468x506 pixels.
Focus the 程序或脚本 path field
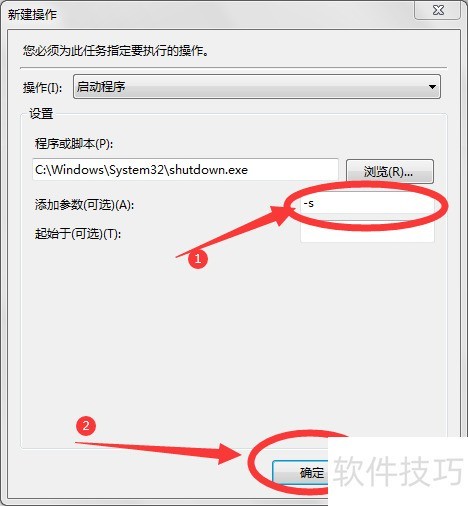[x=185, y=170]
